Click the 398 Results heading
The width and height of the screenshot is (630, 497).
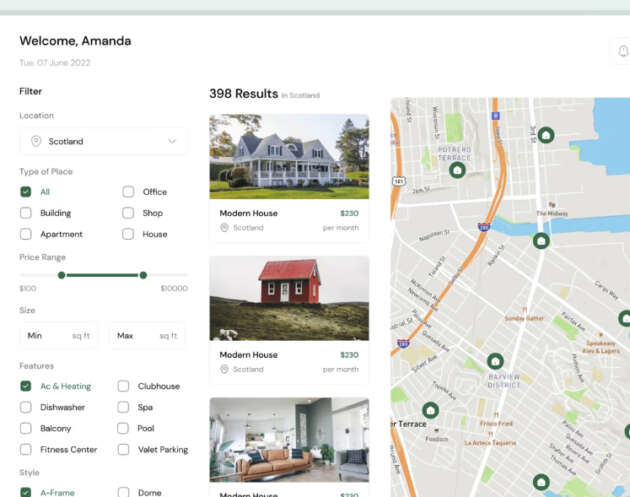[243, 94]
